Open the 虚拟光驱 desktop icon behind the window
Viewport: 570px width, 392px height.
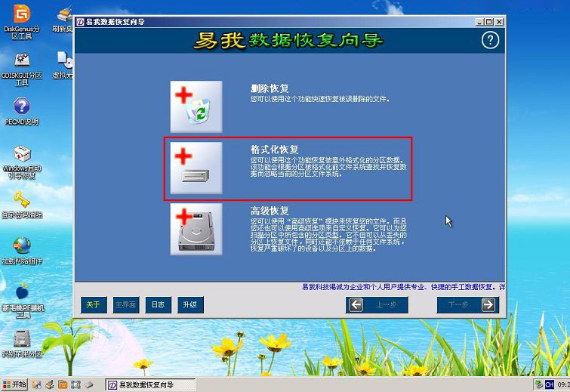click(63, 66)
